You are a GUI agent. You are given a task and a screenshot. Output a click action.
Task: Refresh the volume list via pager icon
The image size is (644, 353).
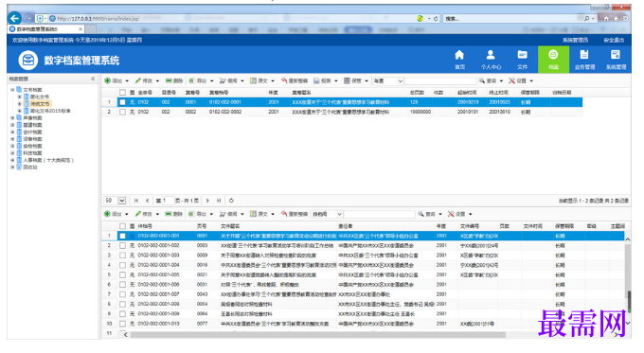pyautogui.click(x=231, y=201)
